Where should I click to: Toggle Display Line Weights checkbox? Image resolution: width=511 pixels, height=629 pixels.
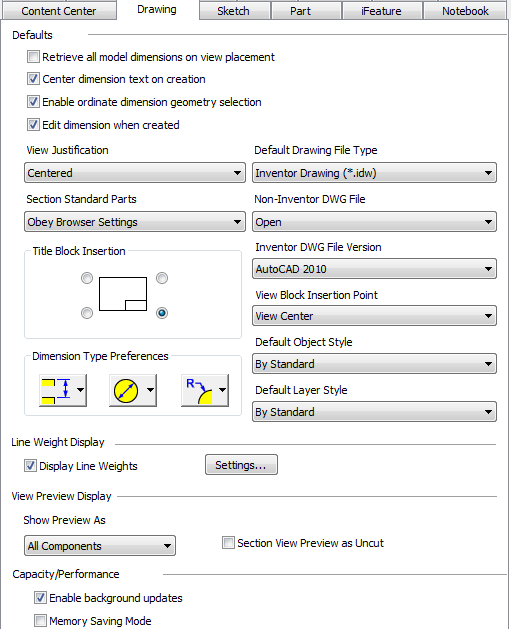point(30,465)
